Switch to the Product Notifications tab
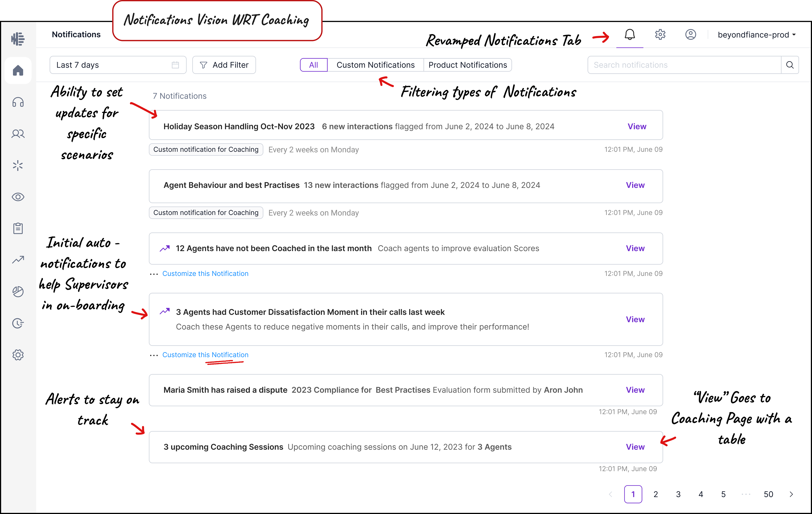The height and width of the screenshot is (514, 812). 467,65
